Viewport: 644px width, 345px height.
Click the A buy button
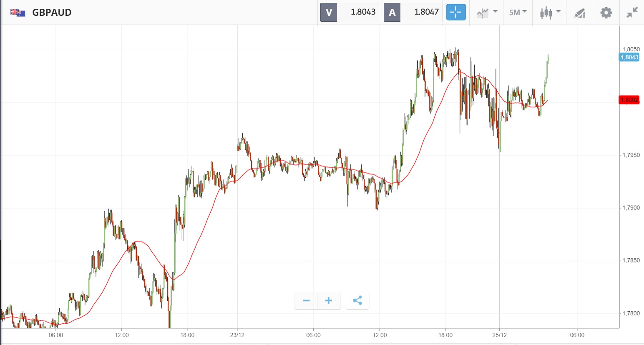coord(392,13)
